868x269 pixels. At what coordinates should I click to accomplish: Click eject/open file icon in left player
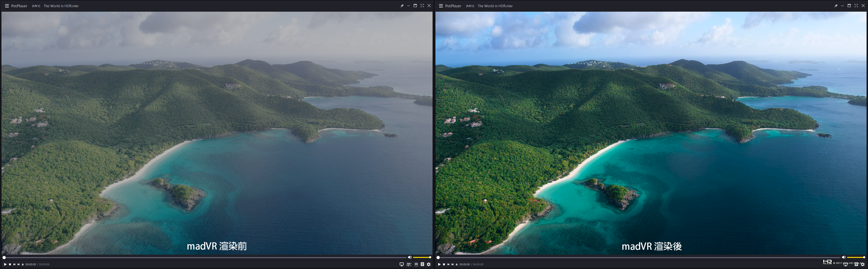[22, 264]
